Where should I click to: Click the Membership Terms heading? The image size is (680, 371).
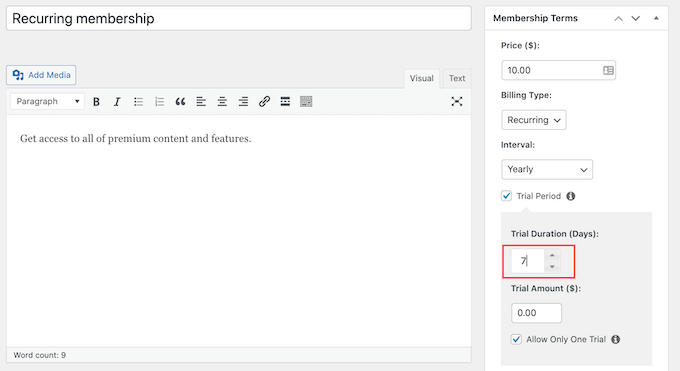535,18
